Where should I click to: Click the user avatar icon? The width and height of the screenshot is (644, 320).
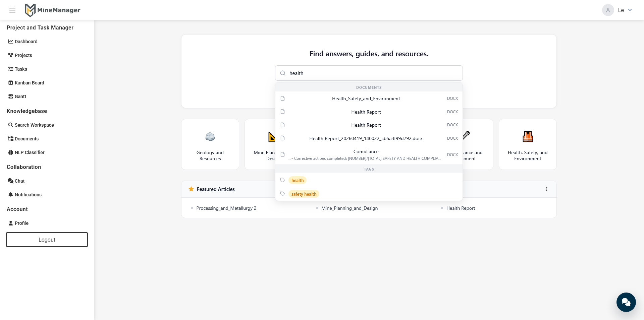tap(608, 10)
